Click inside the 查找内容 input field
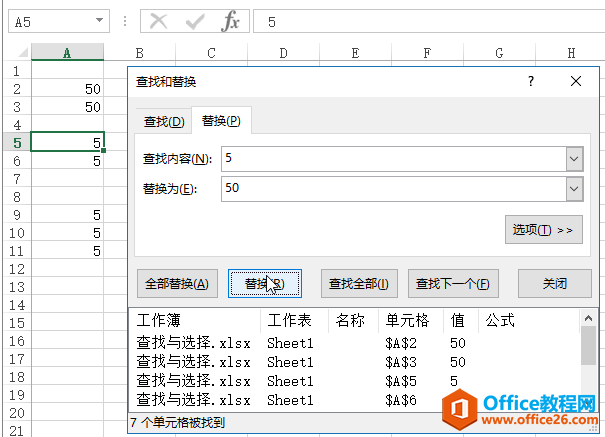605x437 pixels. [x=390, y=158]
